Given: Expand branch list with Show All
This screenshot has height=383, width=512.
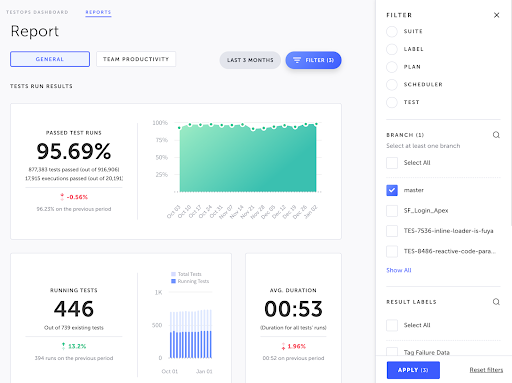Looking at the screenshot, I should point(399,270).
